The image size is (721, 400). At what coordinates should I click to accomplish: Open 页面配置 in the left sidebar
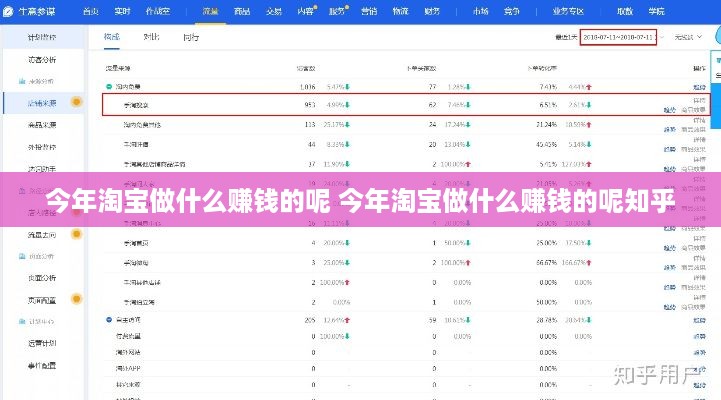(42, 300)
